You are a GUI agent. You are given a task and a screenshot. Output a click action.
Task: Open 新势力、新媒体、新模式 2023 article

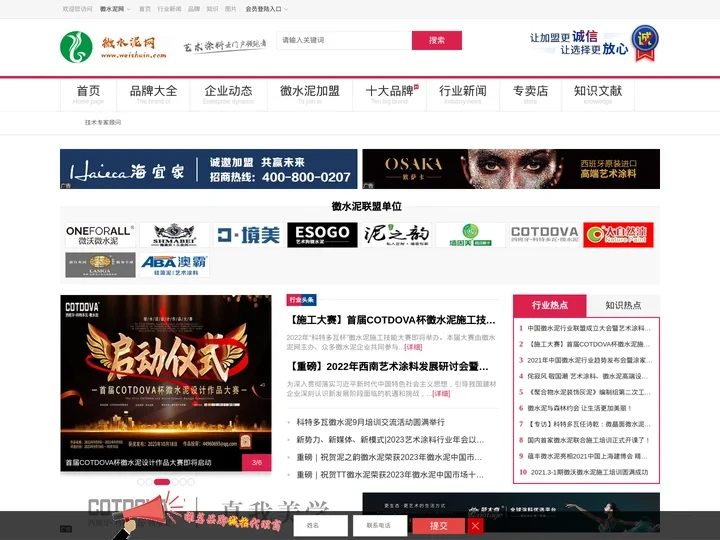coord(390,439)
